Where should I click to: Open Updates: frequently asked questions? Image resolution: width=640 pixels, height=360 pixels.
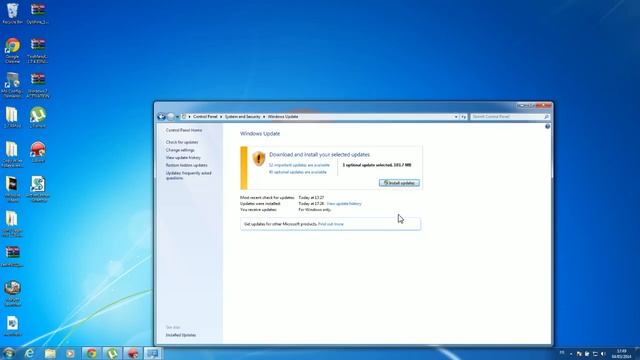[x=189, y=176]
